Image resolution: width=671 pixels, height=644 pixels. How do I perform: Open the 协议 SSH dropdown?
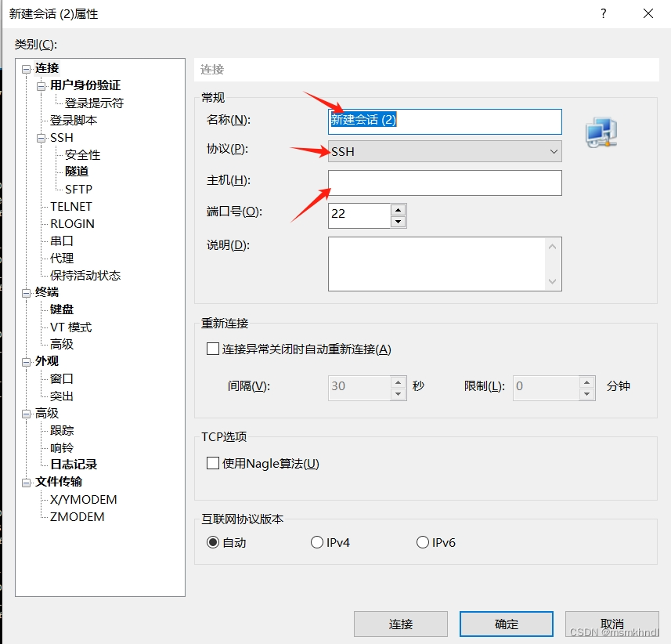(x=445, y=151)
